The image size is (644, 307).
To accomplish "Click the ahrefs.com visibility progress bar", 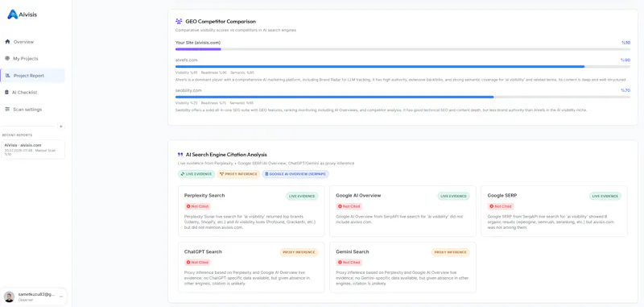I will (402, 66).
